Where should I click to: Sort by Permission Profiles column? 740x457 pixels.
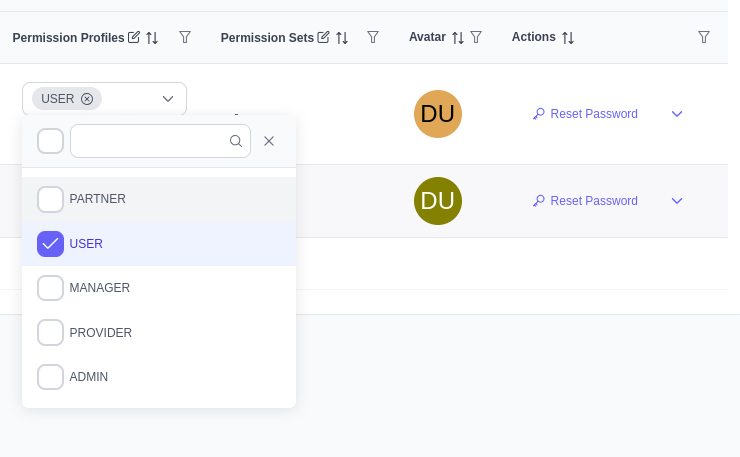152,37
